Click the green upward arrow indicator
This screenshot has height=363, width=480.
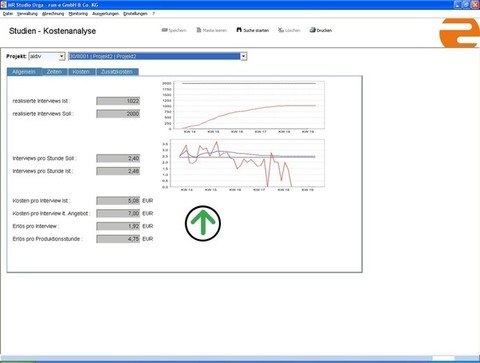click(x=203, y=223)
